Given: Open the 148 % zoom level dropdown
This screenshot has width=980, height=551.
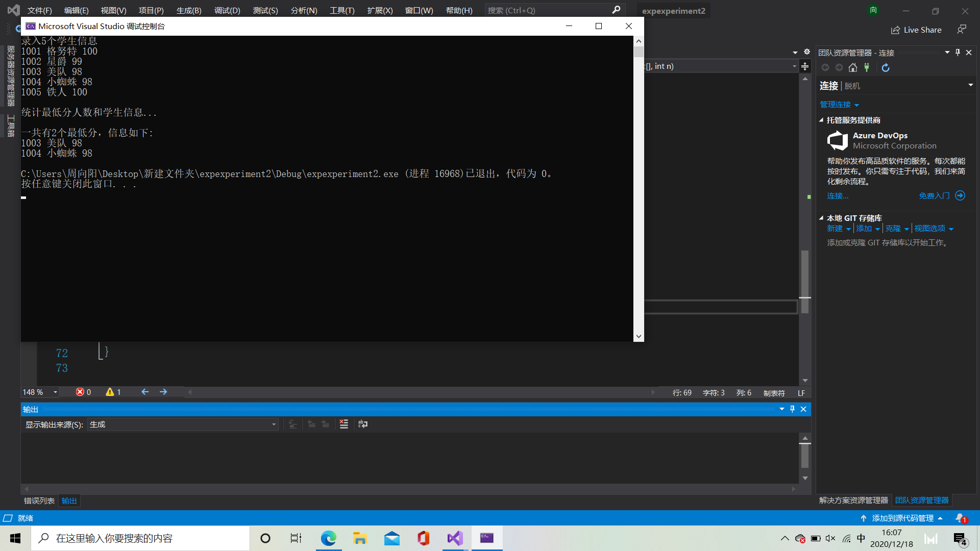Looking at the screenshot, I should click(55, 392).
